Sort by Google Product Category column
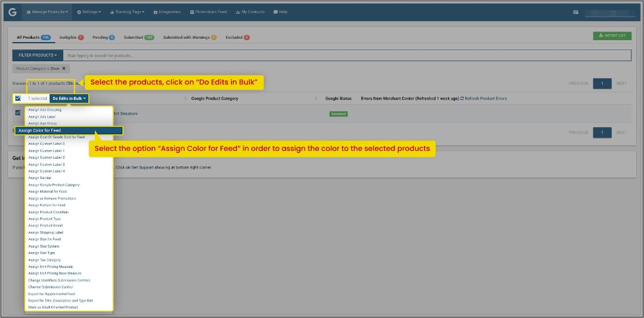The image size is (644, 318). pyautogui.click(x=214, y=99)
